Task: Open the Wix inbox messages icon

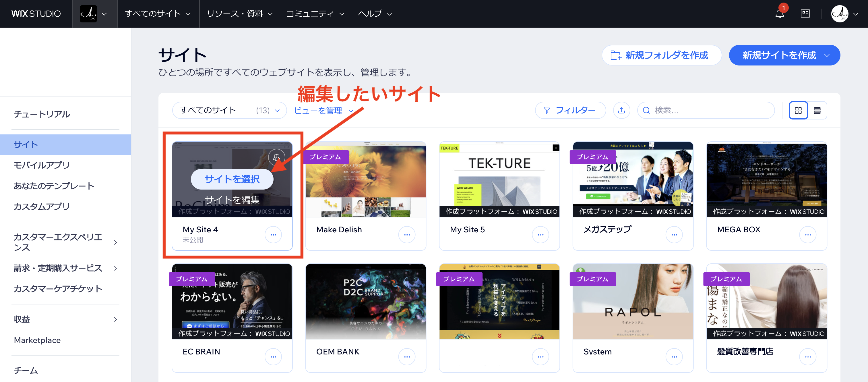Action: click(805, 14)
